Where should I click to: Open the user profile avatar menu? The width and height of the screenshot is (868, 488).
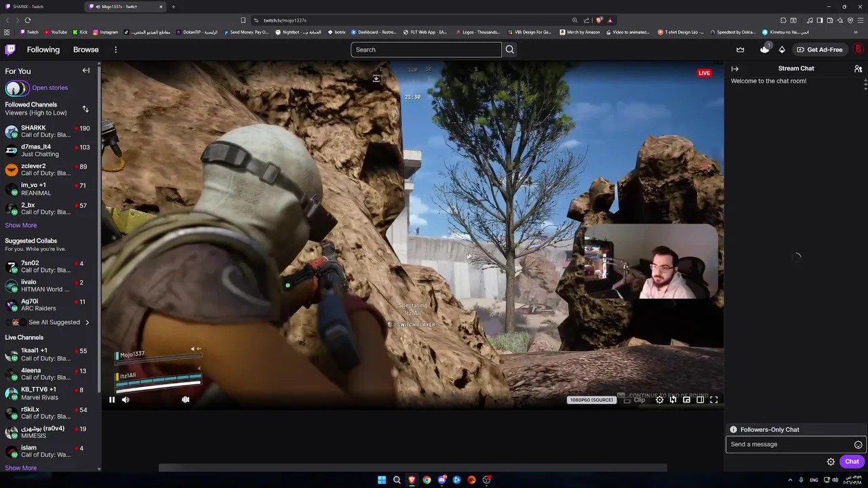[858, 49]
